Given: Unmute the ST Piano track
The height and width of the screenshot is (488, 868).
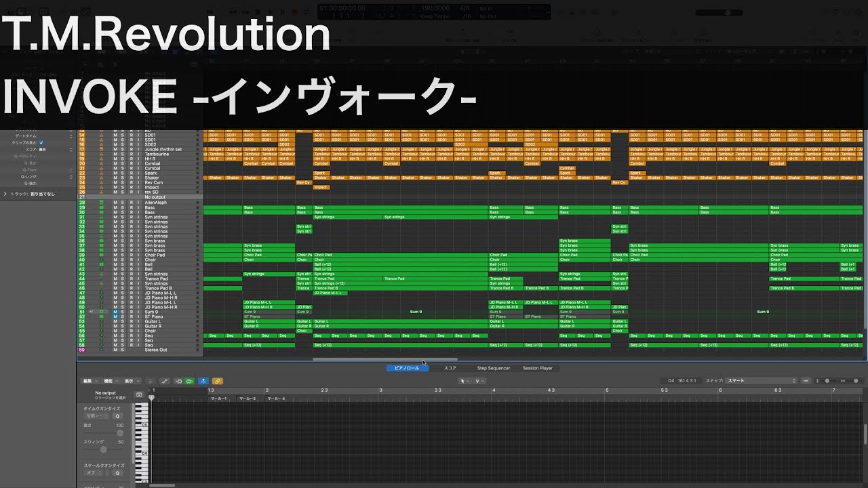Looking at the screenshot, I should [x=115, y=317].
